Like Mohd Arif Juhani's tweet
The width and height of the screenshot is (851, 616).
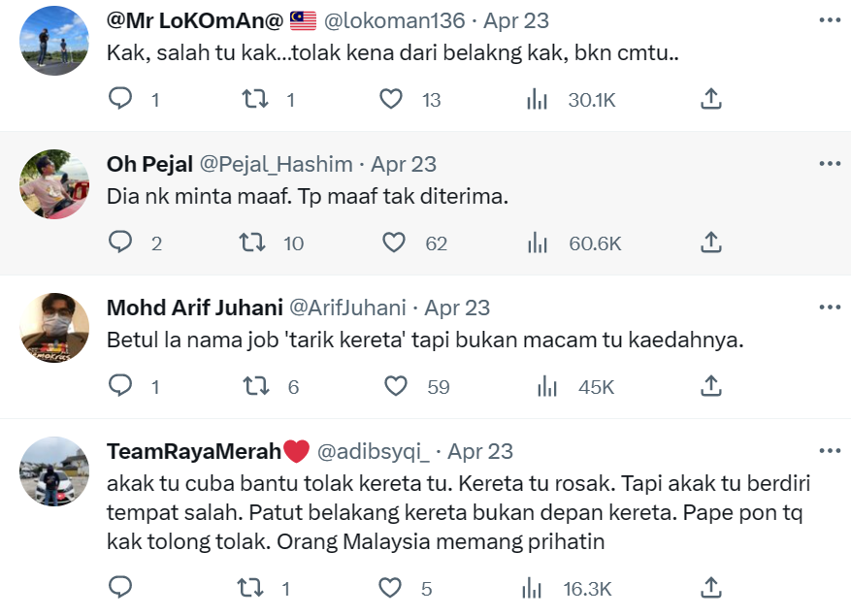(x=396, y=386)
